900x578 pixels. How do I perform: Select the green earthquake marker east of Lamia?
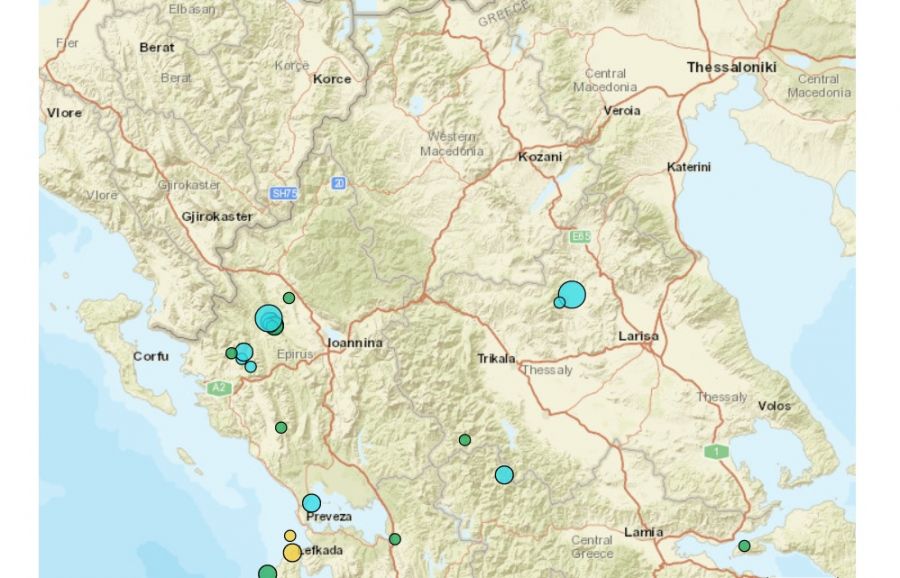click(x=744, y=546)
